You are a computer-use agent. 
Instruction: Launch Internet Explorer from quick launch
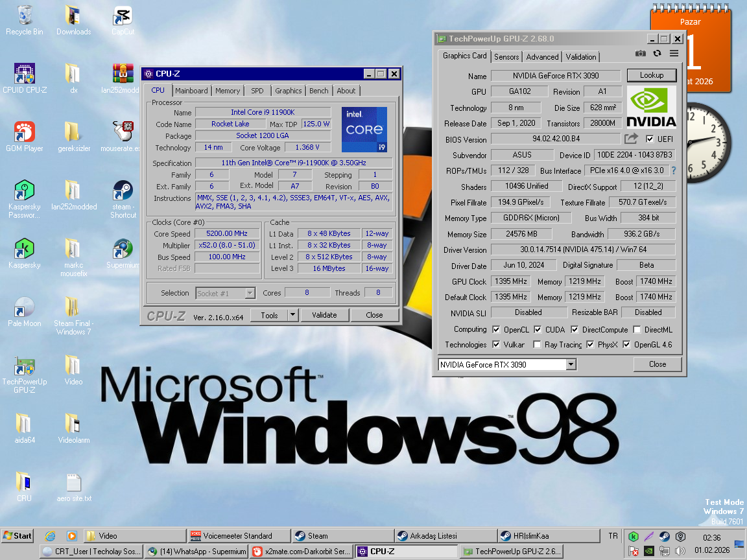[50, 536]
